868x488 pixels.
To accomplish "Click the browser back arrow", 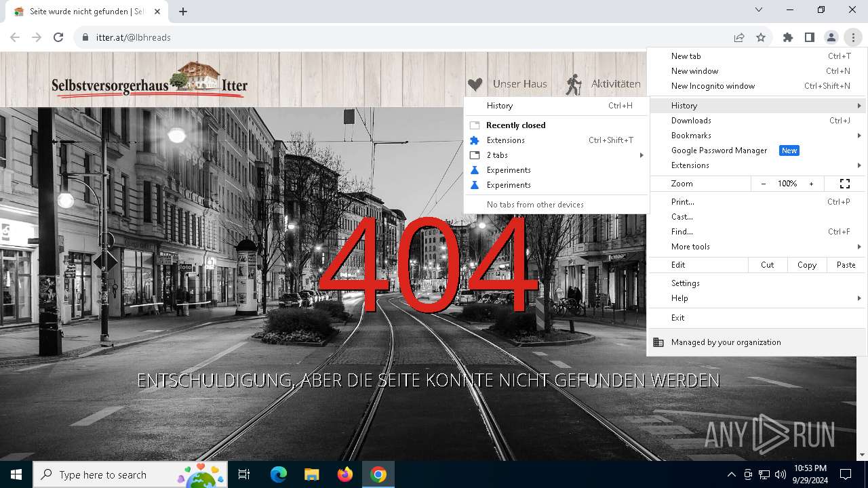I will pos(15,37).
